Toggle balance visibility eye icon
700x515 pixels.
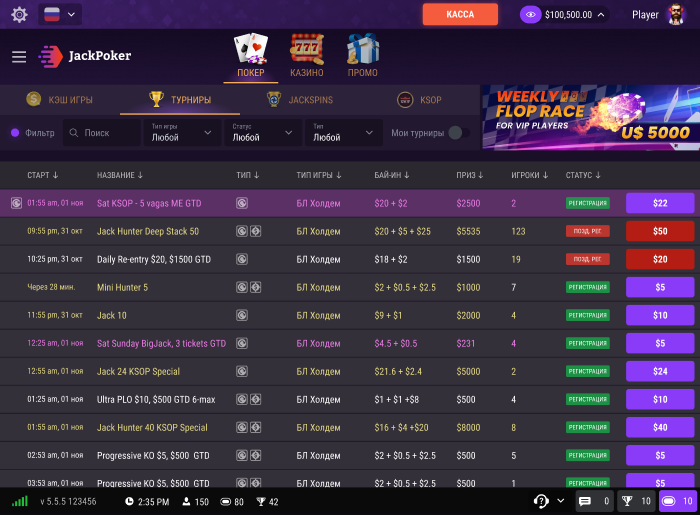point(530,15)
